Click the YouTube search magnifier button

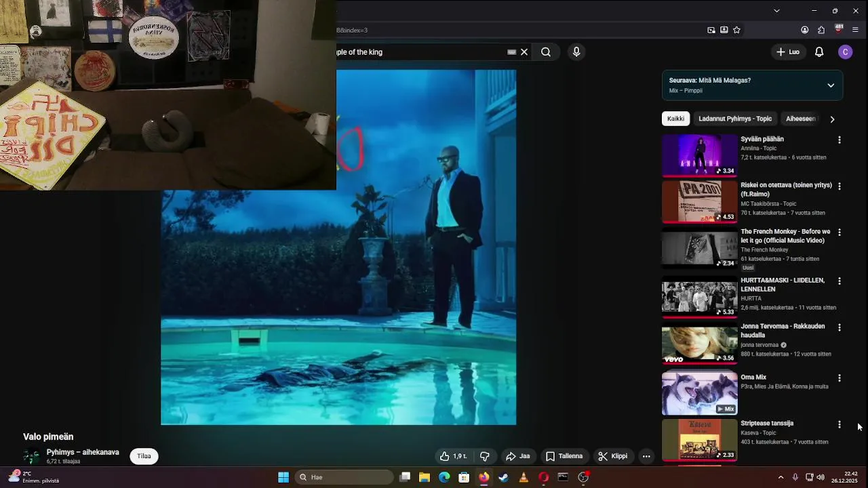546,52
